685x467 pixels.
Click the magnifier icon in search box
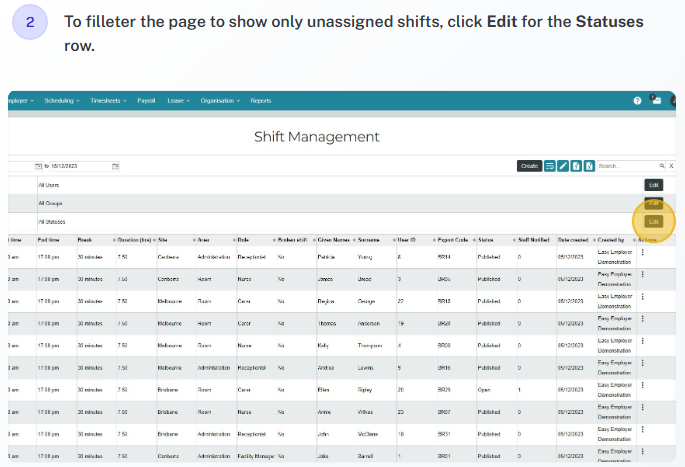[662, 166]
